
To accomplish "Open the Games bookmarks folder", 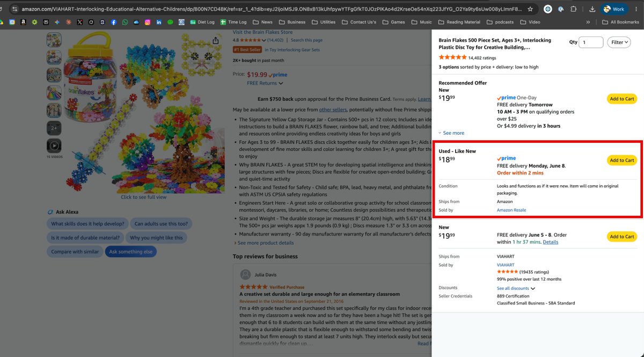I will tap(393, 22).
